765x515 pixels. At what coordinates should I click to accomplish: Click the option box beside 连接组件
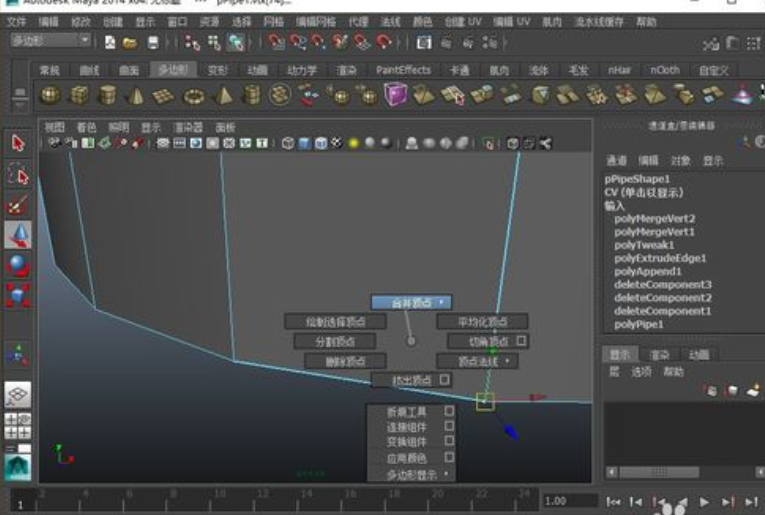click(x=449, y=426)
